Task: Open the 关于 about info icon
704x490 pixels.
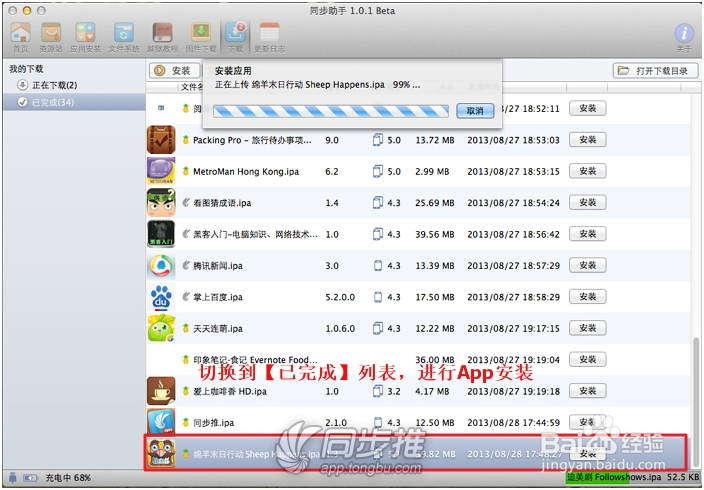Action: pyautogui.click(x=684, y=37)
